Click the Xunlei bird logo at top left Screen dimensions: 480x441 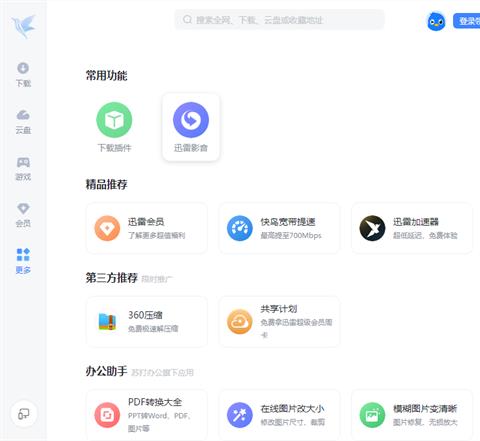click(23, 26)
